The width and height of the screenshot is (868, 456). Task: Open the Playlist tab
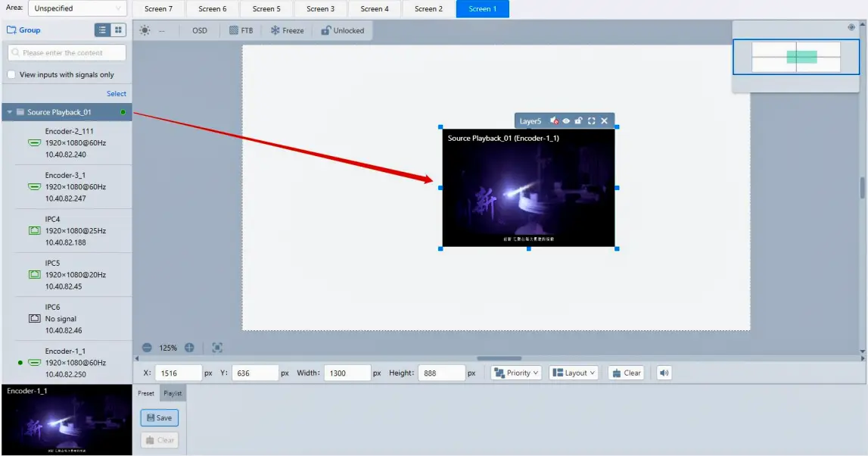(173, 393)
